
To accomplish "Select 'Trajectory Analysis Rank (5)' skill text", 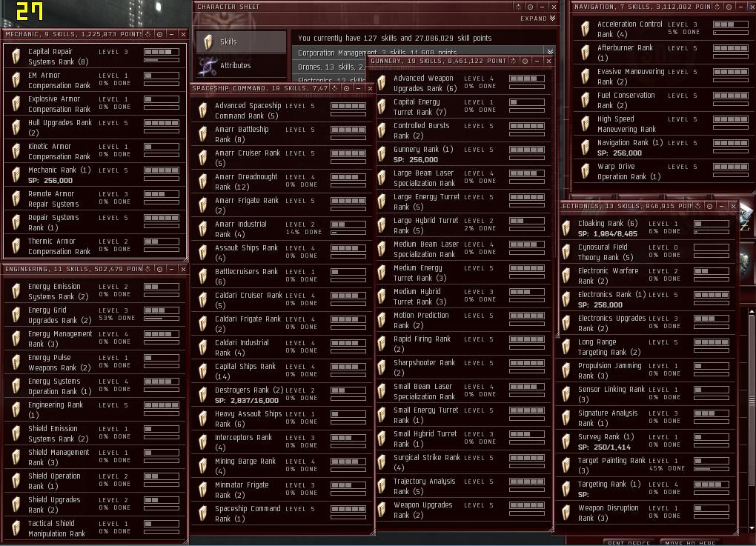I will coord(424,486).
